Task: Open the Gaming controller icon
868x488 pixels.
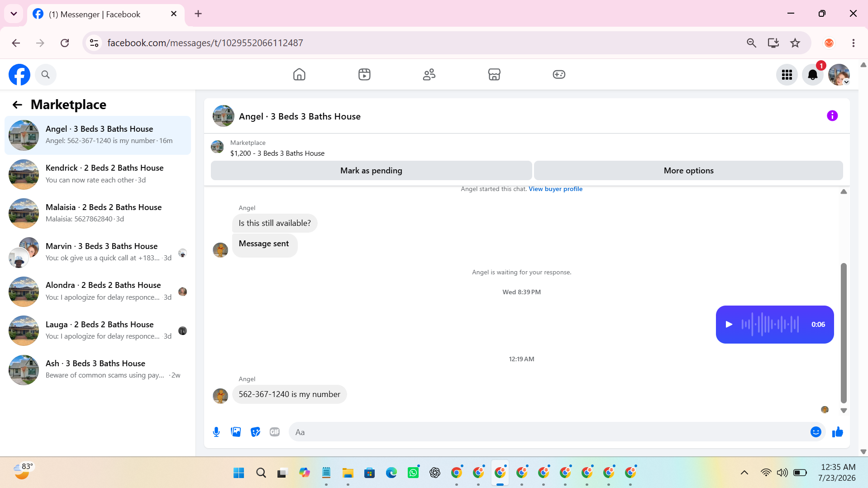Action: [x=559, y=74]
